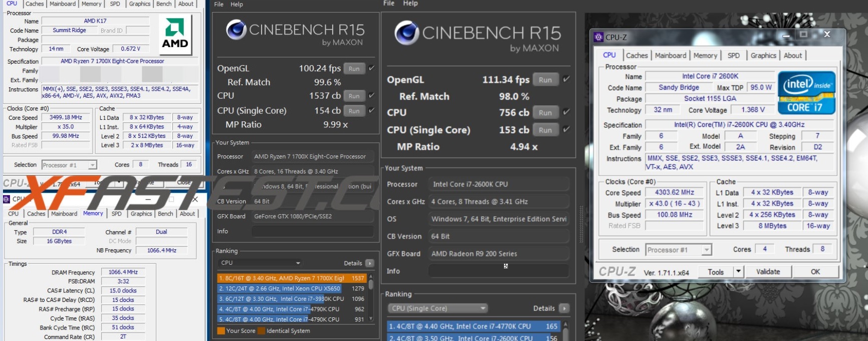The width and height of the screenshot is (868, 341).
Task: Click the CPU-Z title bar icon of Intel window
Action: [x=598, y=37]
